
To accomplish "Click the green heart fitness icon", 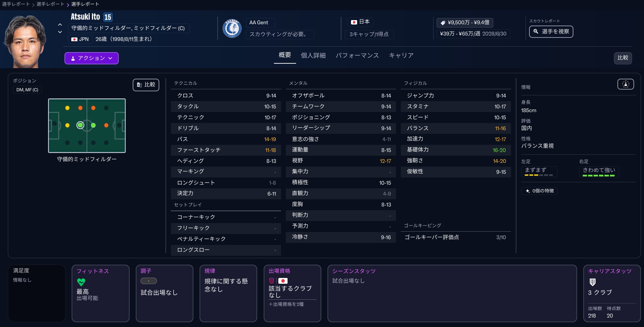I will click(x=81, y=282).
